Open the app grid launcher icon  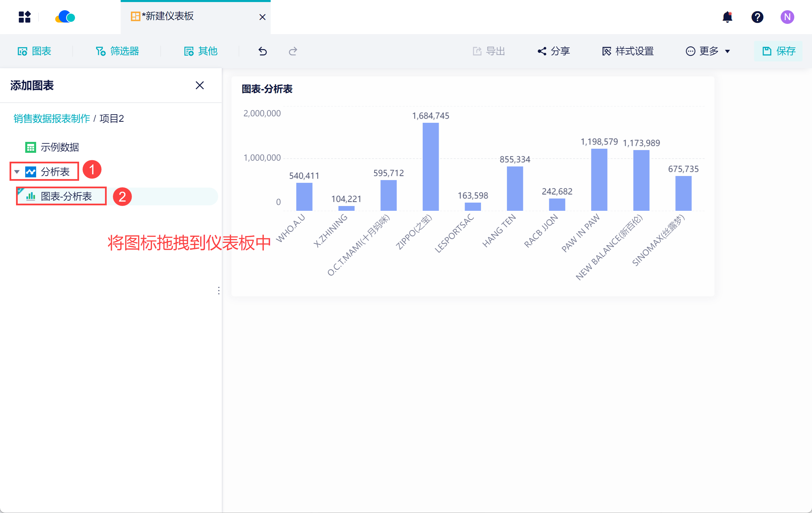point(25,17)
